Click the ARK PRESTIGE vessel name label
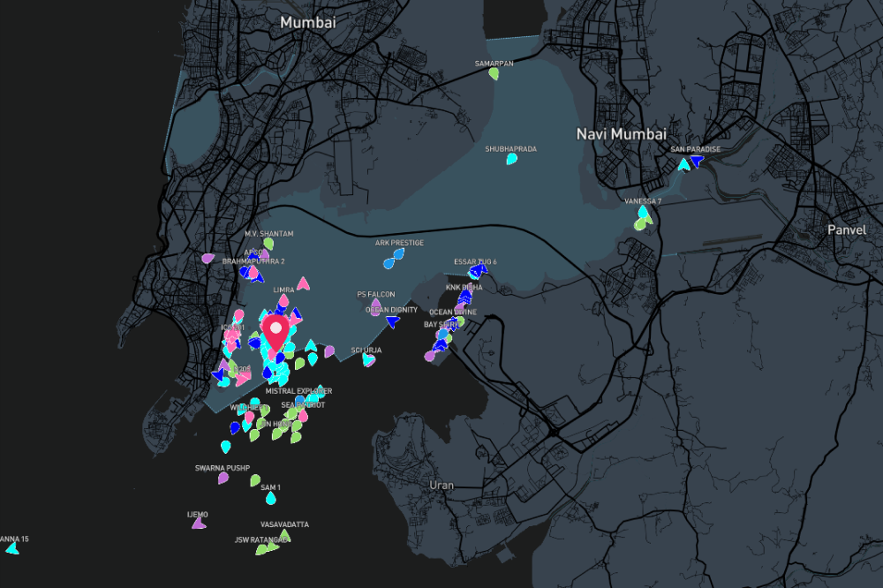883x588 pixels. tap(399, 243)
